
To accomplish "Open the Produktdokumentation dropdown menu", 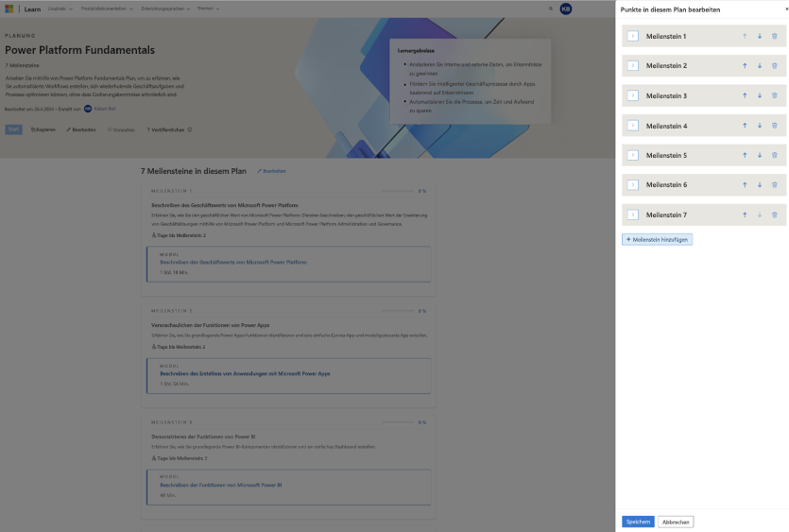I will point(107,9).
